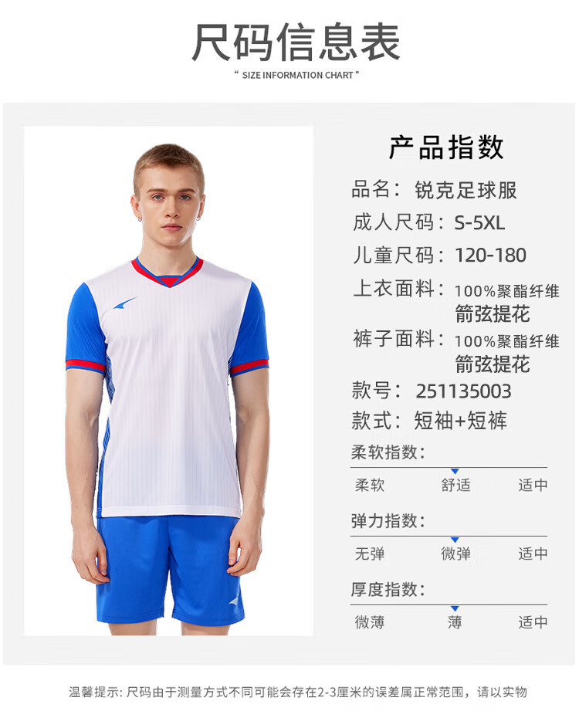The image size is (579, 728).
Task: Select the 舒适 softness label
Action: (455, 485)
